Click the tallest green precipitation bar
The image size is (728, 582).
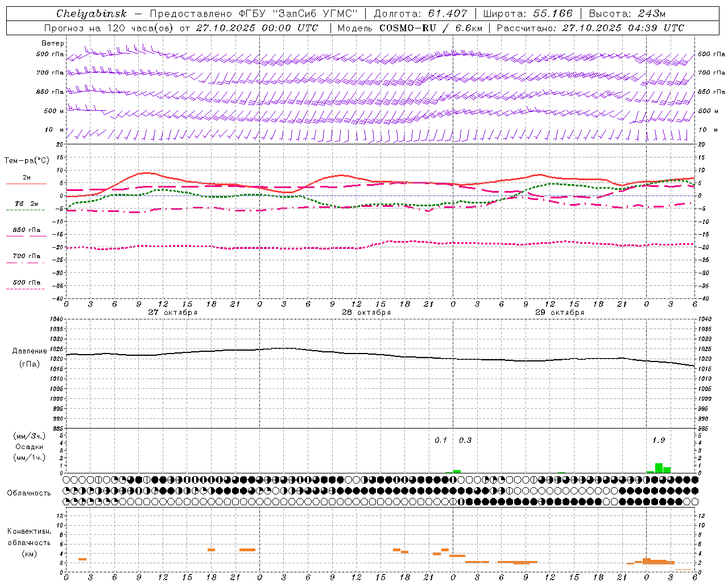(659, 468)
